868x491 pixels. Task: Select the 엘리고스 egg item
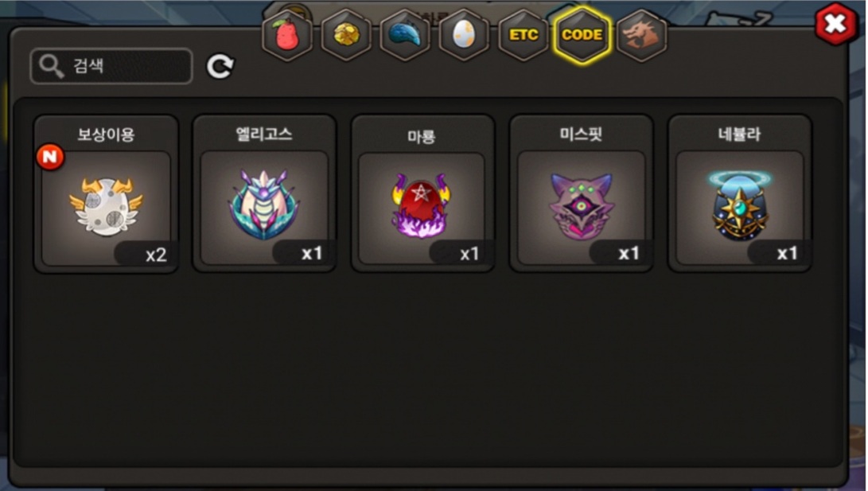(x=265, y=193)
